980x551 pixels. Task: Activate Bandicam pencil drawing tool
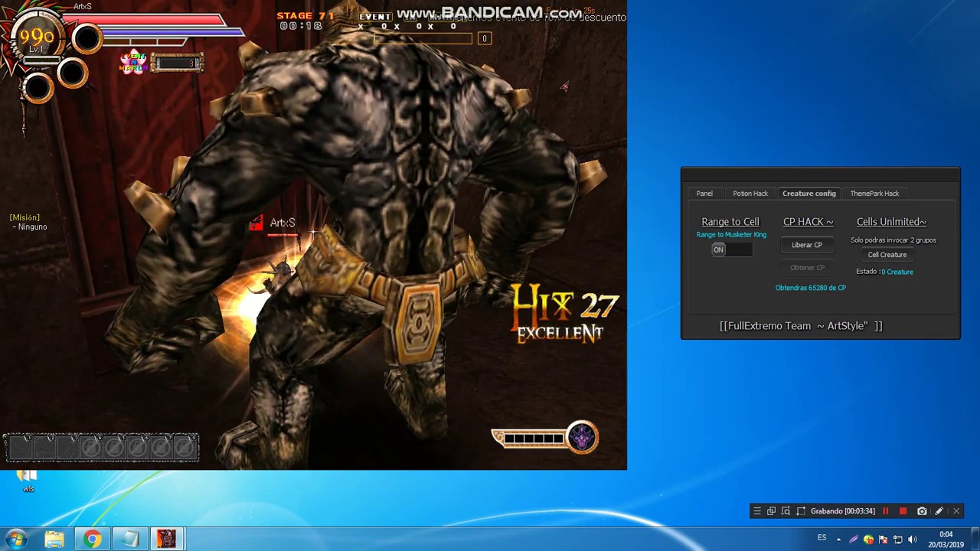tap(939, 511)
